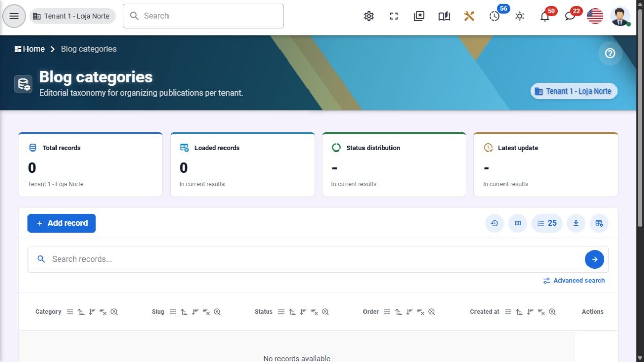Open Status column filter menu icon
The width and height of the screenshot is (644, 362).
pyautogui.click(x=281, y=312)
